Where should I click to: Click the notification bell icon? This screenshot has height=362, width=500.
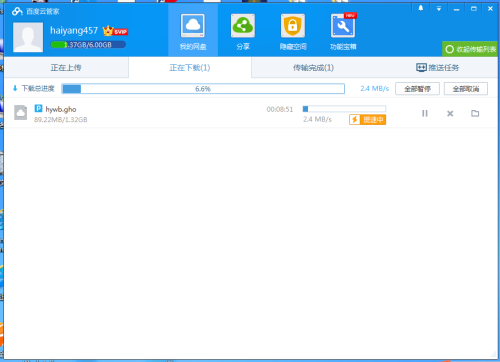(x=421, y=8)
